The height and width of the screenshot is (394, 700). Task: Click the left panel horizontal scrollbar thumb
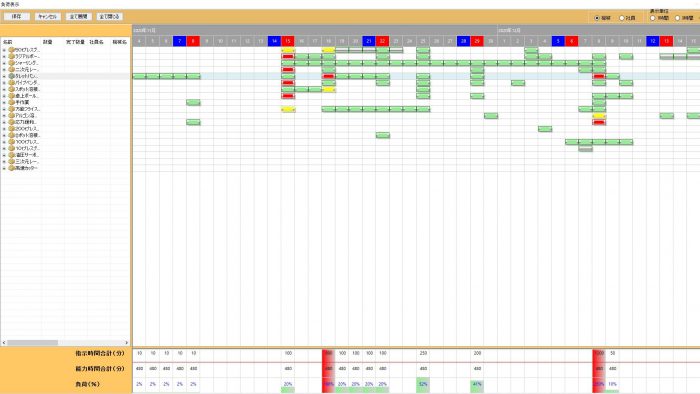[x=32, y=343]
